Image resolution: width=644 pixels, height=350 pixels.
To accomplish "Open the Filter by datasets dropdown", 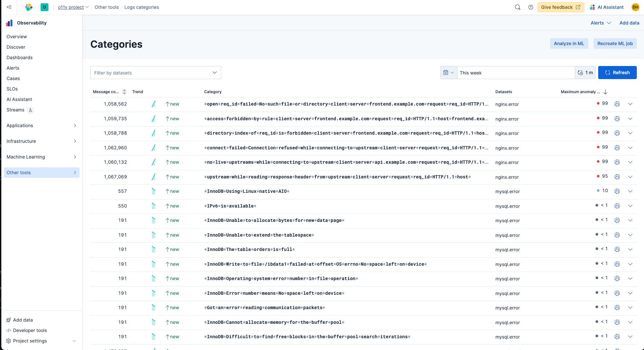I will click(155, 73).
